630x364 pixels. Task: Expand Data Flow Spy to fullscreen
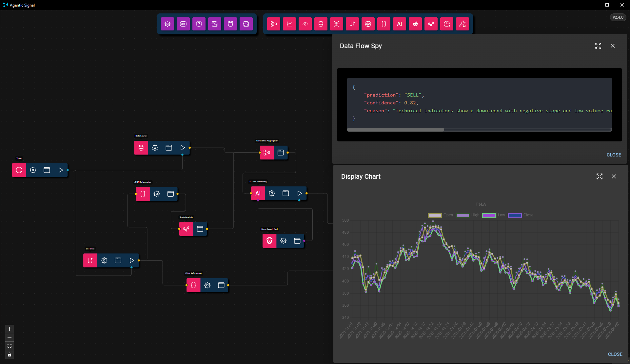point(598,46)
